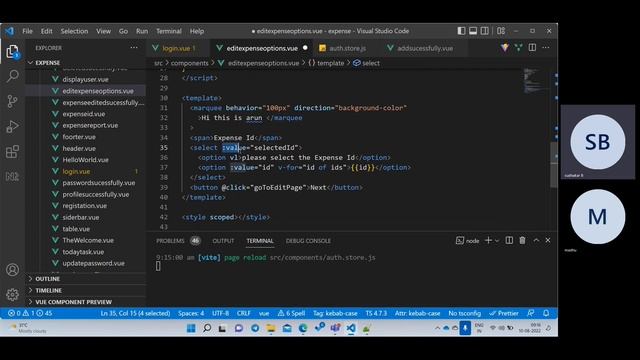Open the terminal launch profile dropdown arrow
Screen dimensions: 640x360
click(x=497, y=241)
